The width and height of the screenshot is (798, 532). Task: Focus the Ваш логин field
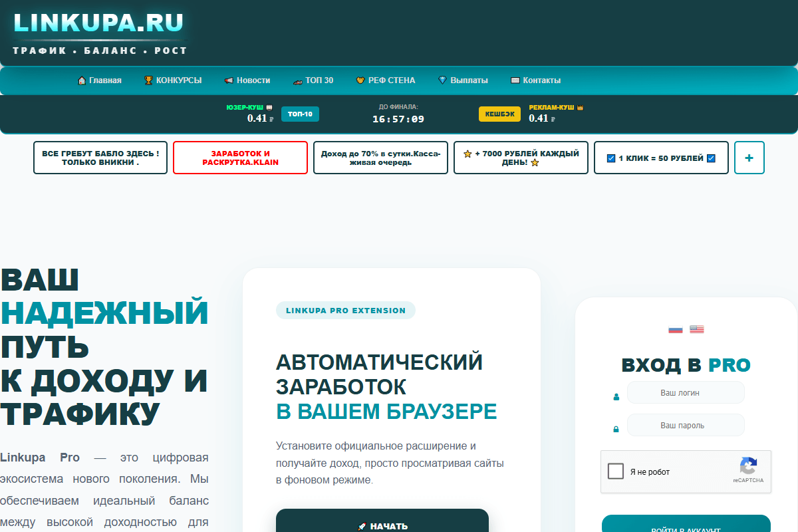686,392
